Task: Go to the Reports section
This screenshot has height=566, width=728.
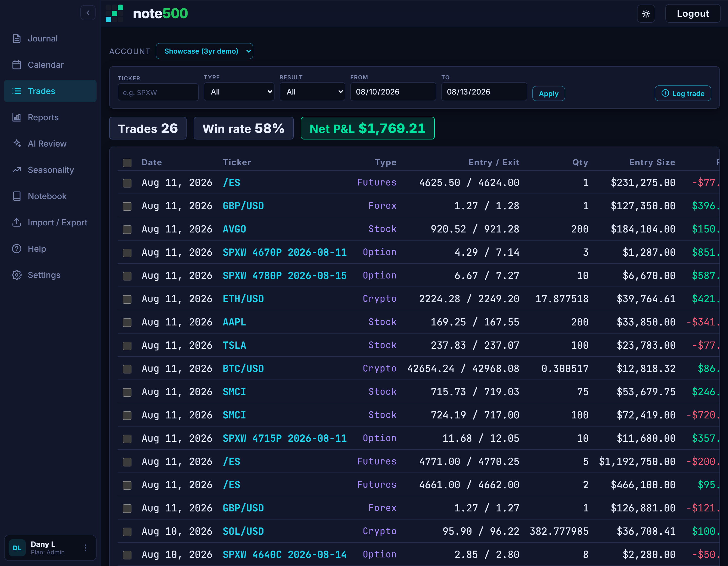Action: click(50, 117)
